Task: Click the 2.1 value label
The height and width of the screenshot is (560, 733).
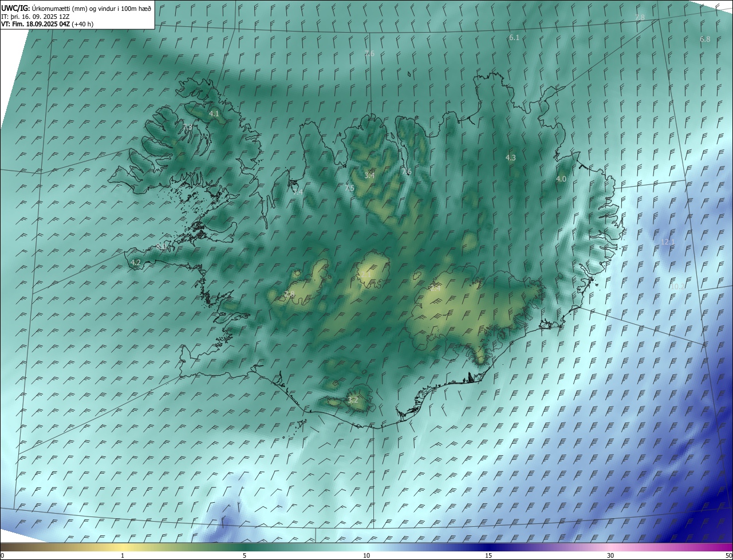Action: (365, 274)
